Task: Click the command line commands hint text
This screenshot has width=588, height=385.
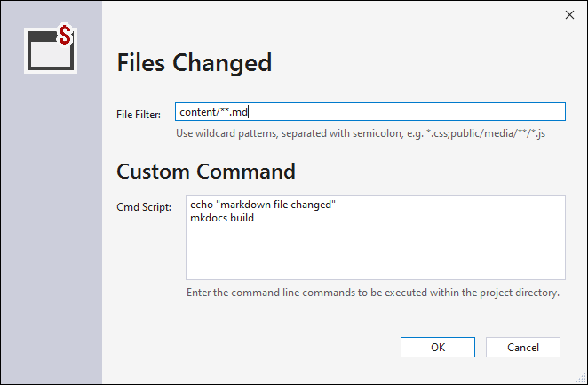Action: click(x=373, y=293)
